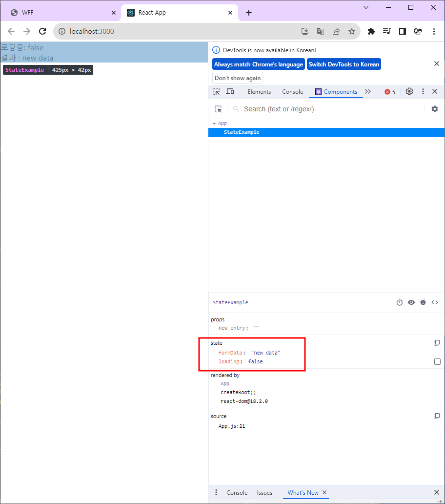Reload the localhost page
445x504 pixels.
click(42, 31)
